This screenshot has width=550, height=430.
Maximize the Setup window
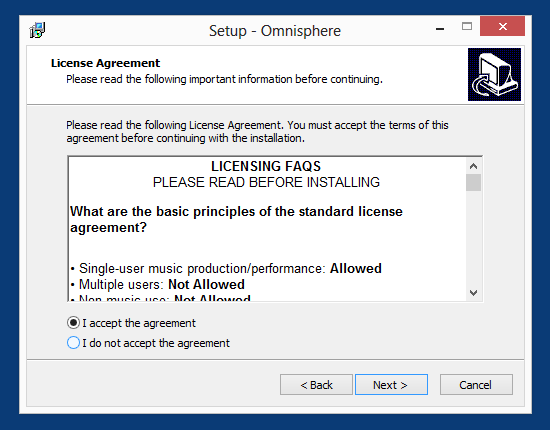pos(467,27)
